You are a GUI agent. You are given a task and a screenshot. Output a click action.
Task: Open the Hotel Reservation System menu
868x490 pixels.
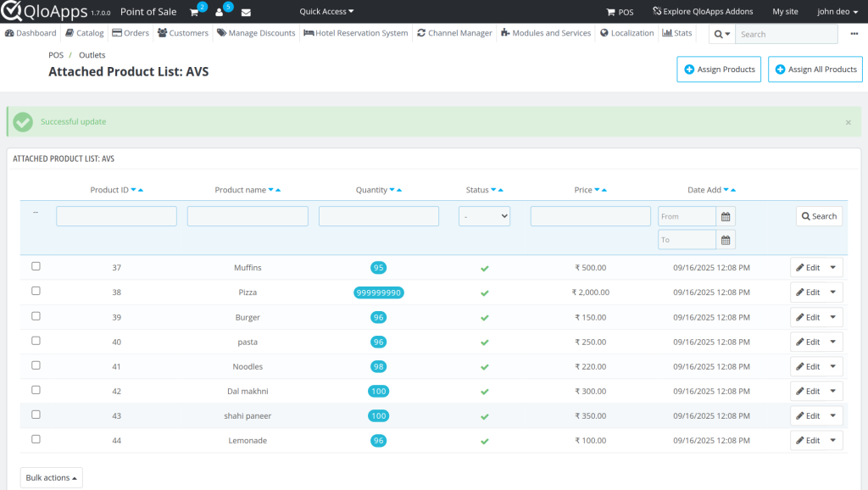pos(356,33)
